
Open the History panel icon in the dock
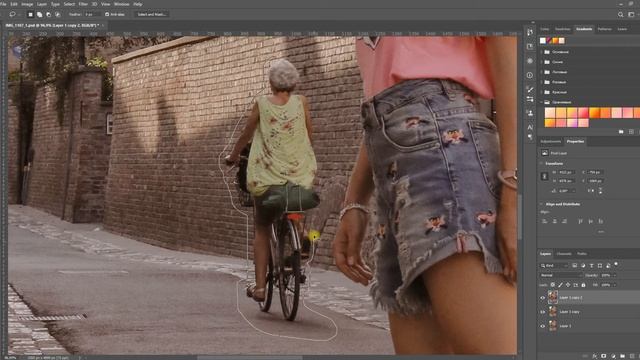point(530,32)
